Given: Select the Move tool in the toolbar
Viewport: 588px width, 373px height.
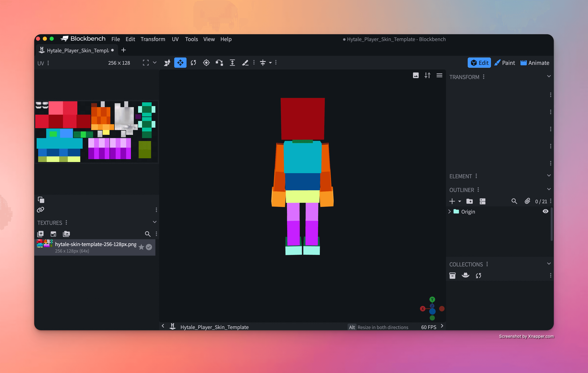Looking at the screenshot, I should pos(180,62).
